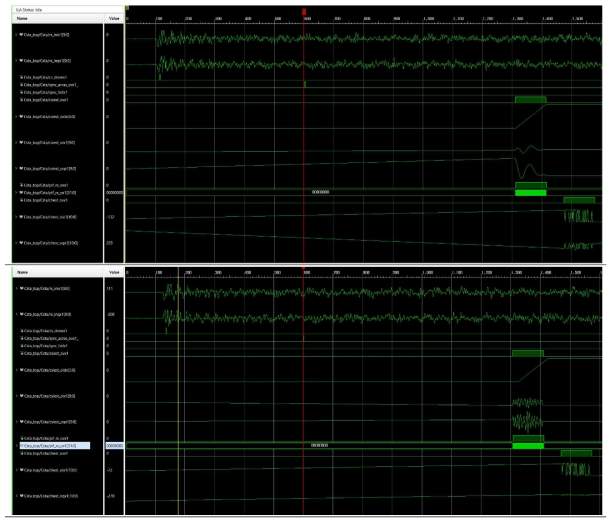Click bright green bus burst in upper waveform

[531, 193]
